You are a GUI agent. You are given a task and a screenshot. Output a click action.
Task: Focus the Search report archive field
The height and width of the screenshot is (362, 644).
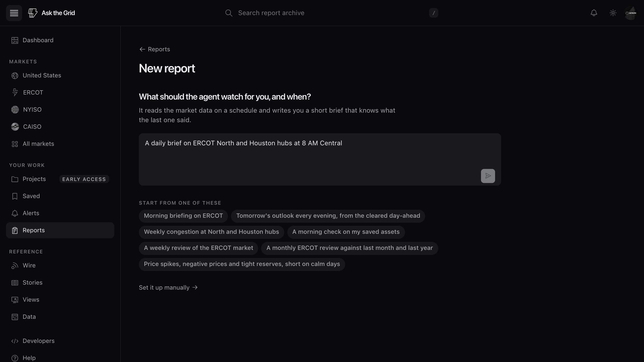[332, 13]
